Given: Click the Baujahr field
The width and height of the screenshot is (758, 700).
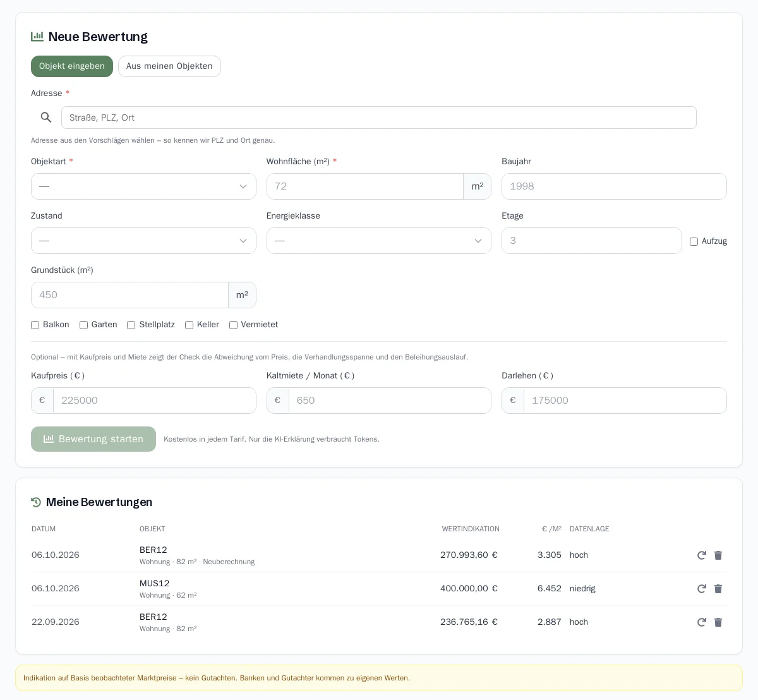Looking at the screenshot, I should (614, 186).
